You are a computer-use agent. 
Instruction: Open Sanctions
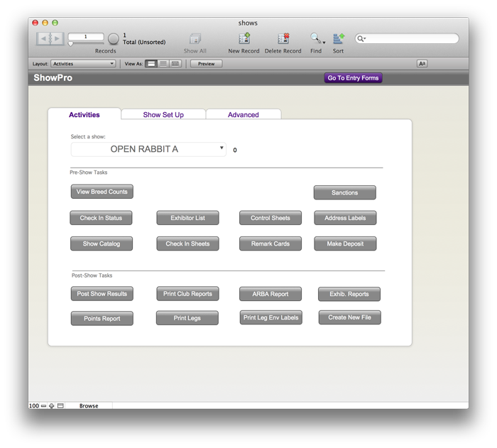point(344,193)
